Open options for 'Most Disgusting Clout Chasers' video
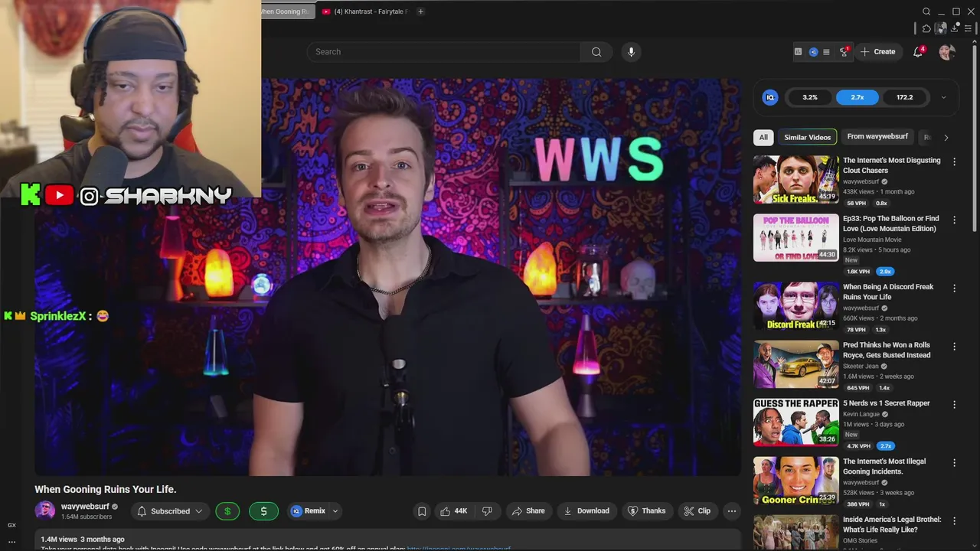The height and width of the screenshot is (551, 980). pos(954,162)
